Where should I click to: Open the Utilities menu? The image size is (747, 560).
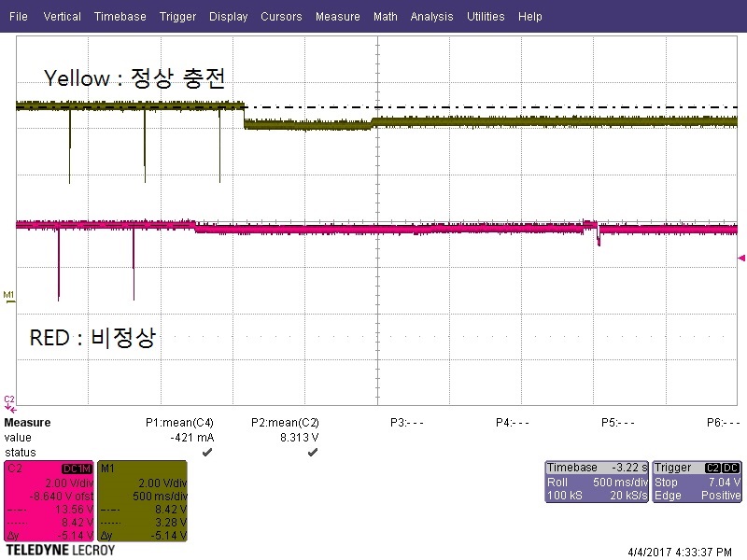(x=486, y=16)
